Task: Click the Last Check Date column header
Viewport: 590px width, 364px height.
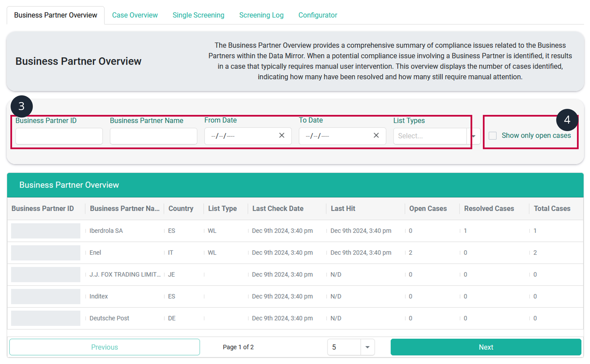Action: click(x=278, y=209)
